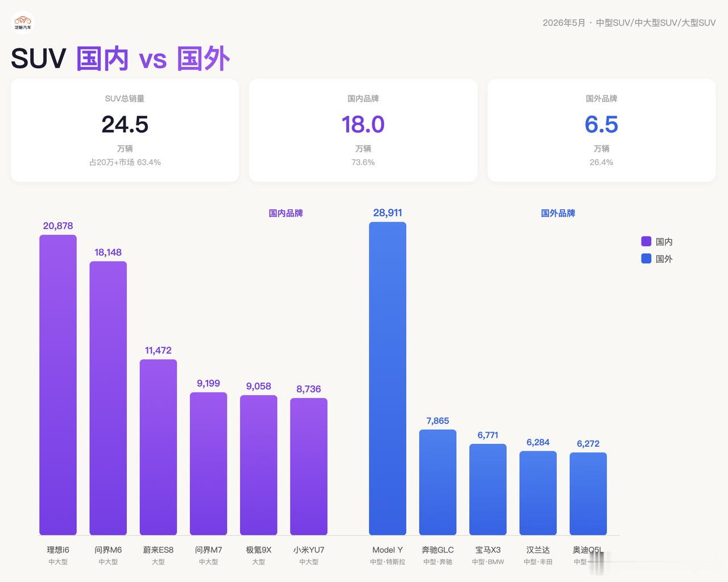The image size is (728, 582).
Task: Click the value label 18,148
Action: pos(108,252)
